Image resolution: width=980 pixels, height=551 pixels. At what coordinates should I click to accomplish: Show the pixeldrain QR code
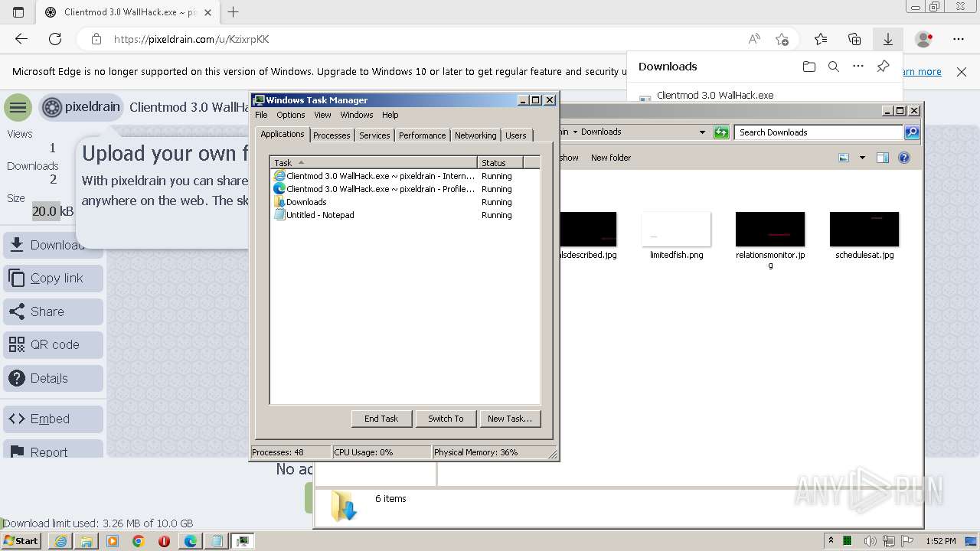[x=53, y=344]
